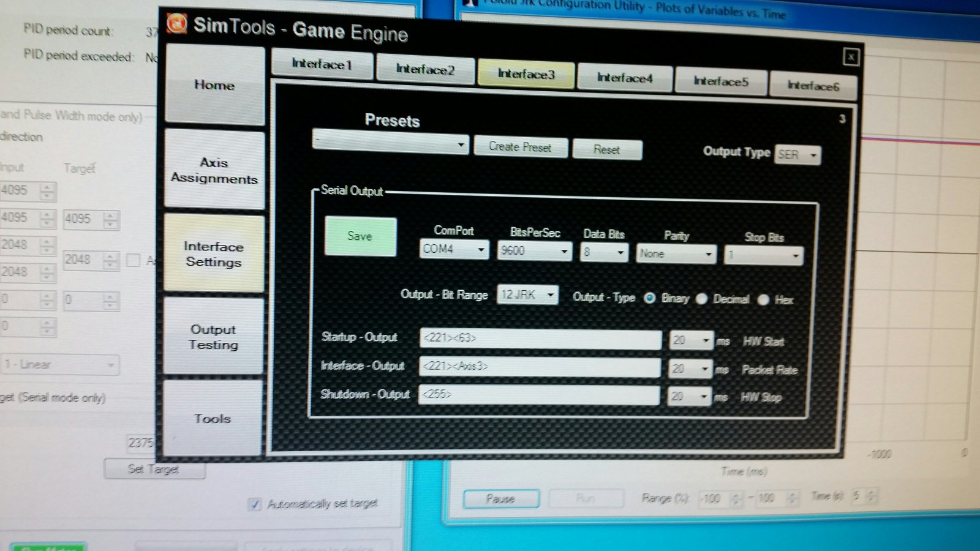Expand the Presets dropdown
980x551 pixels.
(x=390, y=143)
